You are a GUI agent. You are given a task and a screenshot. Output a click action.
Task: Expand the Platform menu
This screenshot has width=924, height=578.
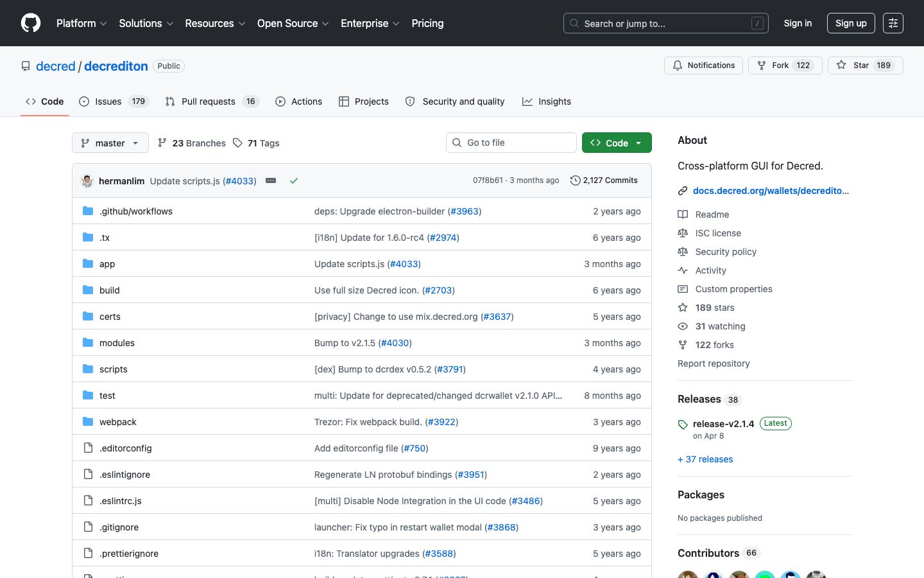pyautogui.click(x=81, y=23)
